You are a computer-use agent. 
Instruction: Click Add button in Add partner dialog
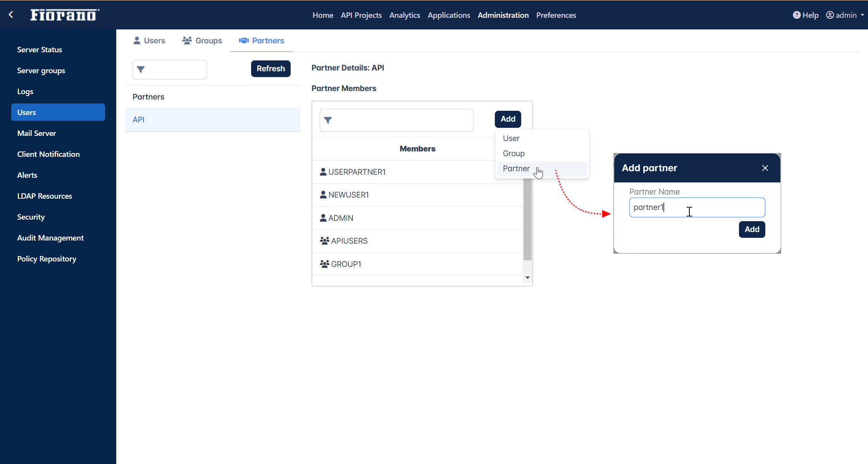[752, 229]
